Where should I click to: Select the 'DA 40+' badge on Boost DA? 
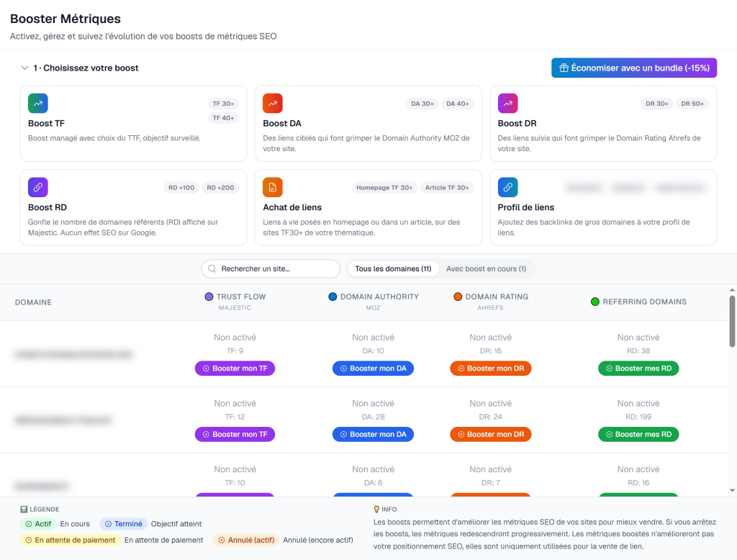[457, 104]
